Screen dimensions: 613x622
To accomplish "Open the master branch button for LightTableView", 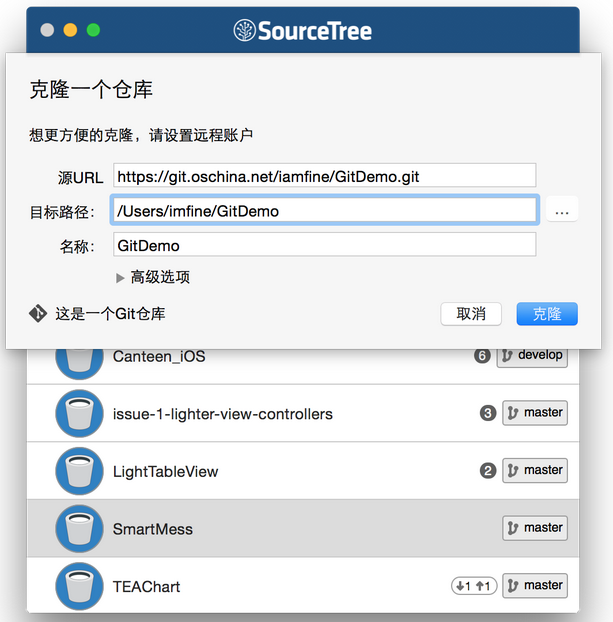I will click(x=534, y=470).
